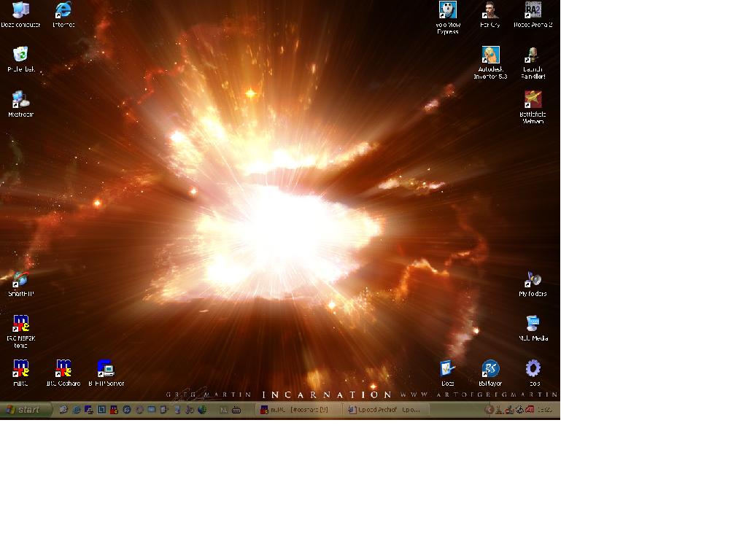747x560 pixels.
Task: Click the red ATI tray icon
Action: pos(530,410)
